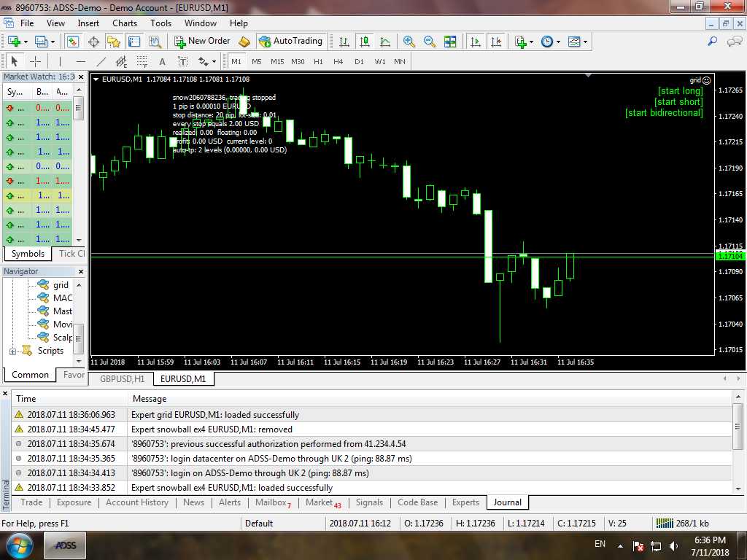Select the horizontal line tool
The width and height of the screenshot is (747, 560).
(80, 61)
